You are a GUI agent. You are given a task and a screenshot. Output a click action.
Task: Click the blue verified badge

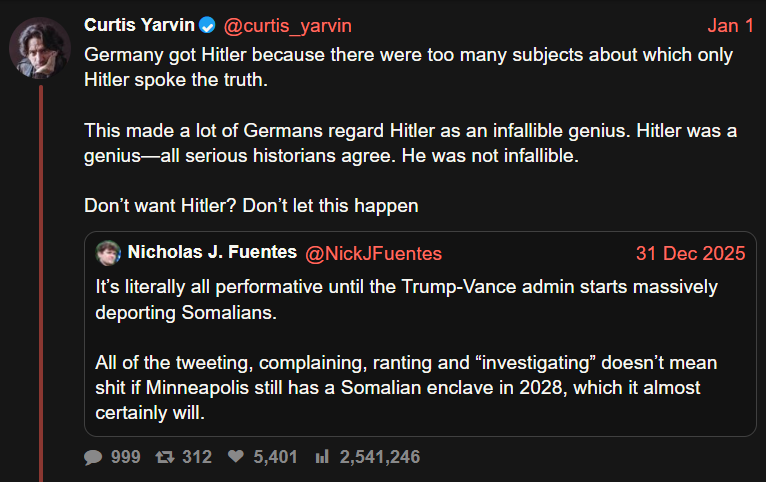(x=206, y=25)
